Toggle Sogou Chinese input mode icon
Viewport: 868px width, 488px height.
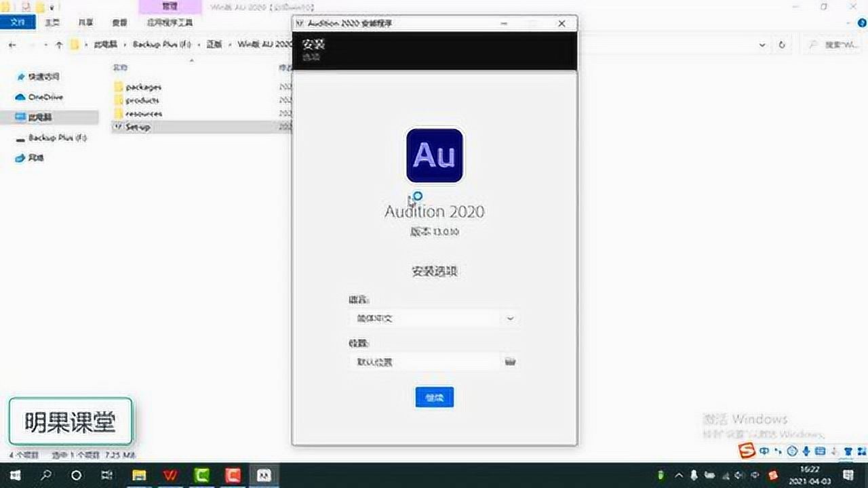(765, 451)
